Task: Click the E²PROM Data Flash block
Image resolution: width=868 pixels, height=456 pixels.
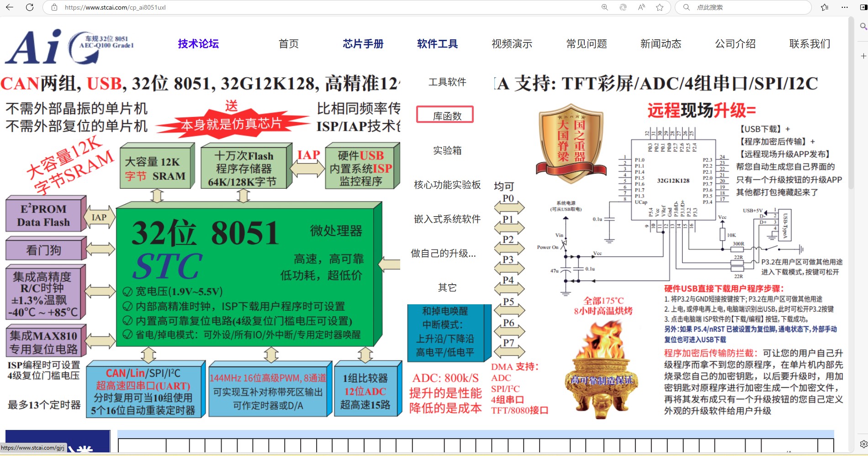Action: [x=45, y=215]
